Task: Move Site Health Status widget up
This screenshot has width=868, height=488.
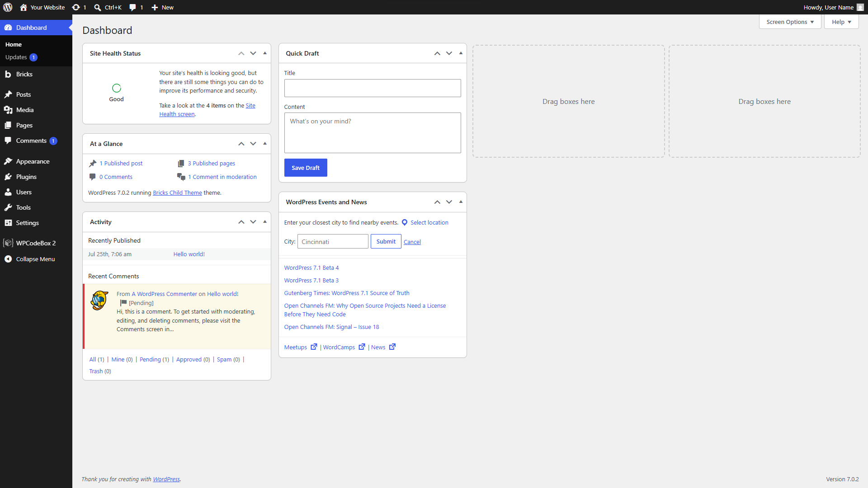Action: [241, 53]
